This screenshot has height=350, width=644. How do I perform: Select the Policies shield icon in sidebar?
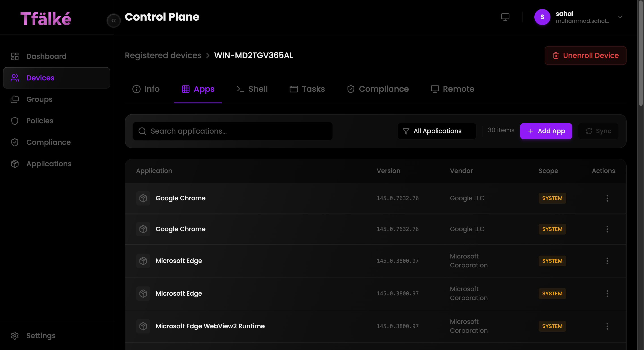[15, 121]
